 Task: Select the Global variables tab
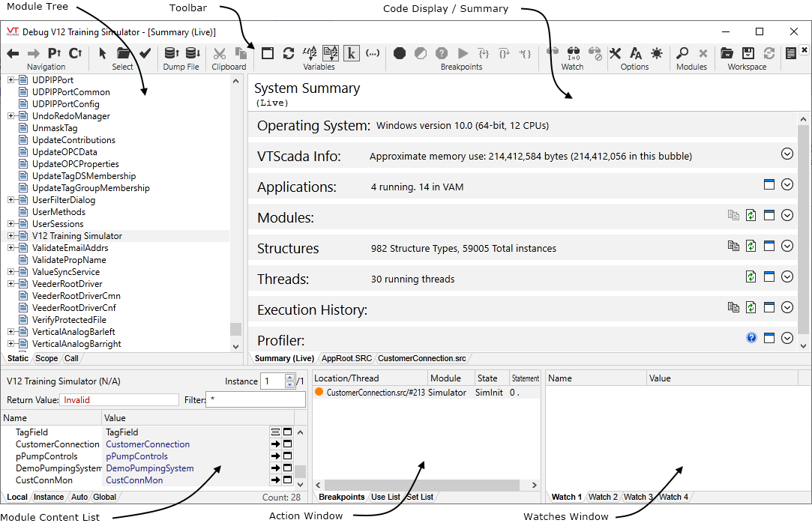(105, 497)
